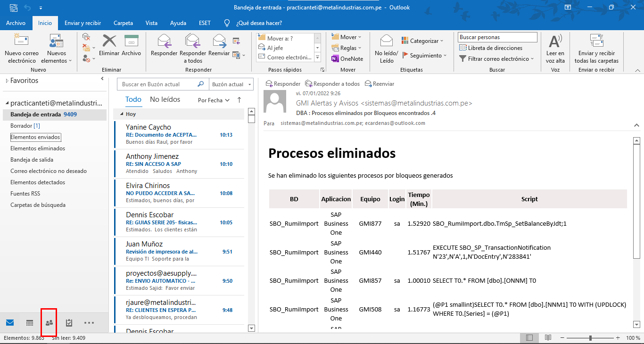This screenshot has width=644, height=344.
Task: Click the Buscar personas search field
Action: (497, 37)
